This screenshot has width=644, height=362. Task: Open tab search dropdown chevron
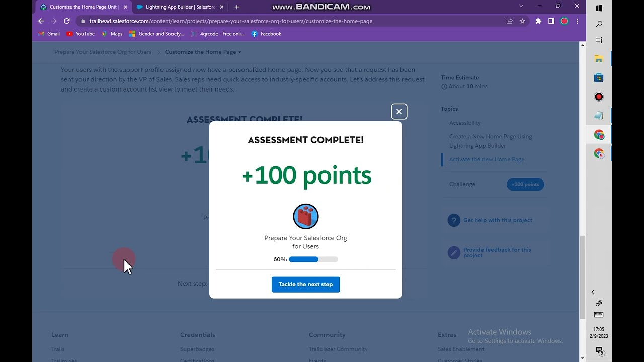[521, 6]
